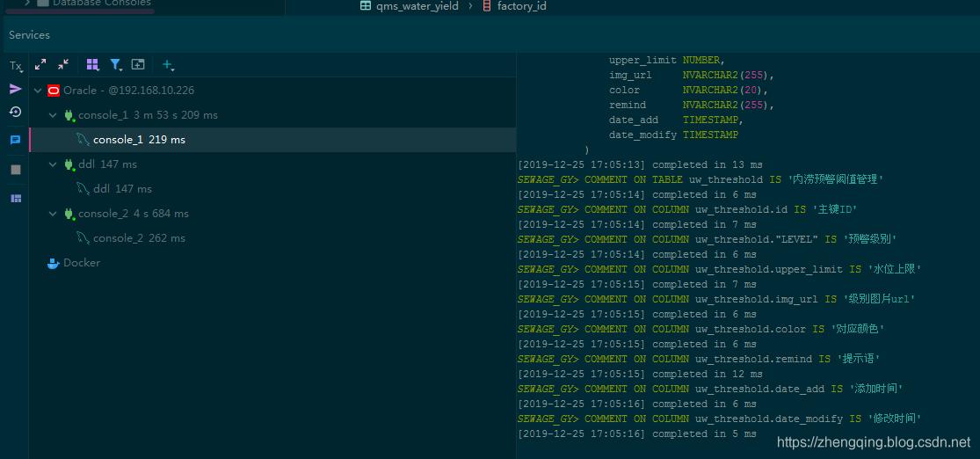Viewport: 980px width, 459px height.
Task: Click the uw_threshold.upper_limit comment line
Action: pos(719,270)
